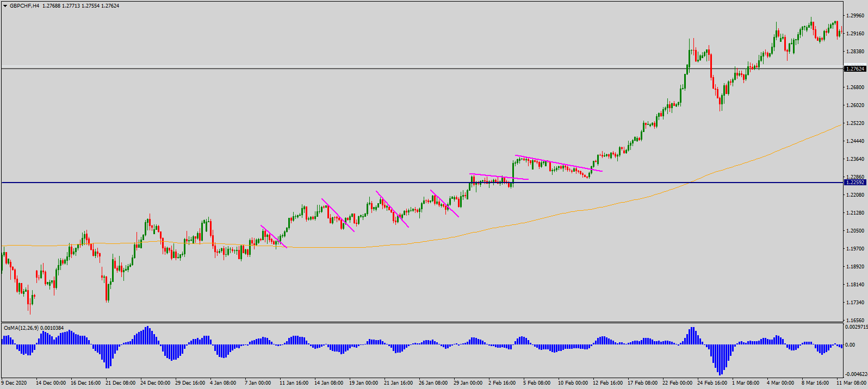This screenshot has width=868, height=389.
Task: Click the blue 1.22592 price label
Action: coord(855,183)
